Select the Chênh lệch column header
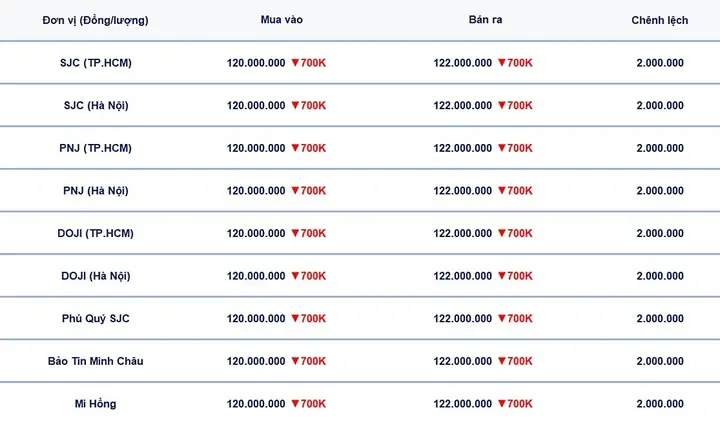720x423 pixels. click(659, 20)
